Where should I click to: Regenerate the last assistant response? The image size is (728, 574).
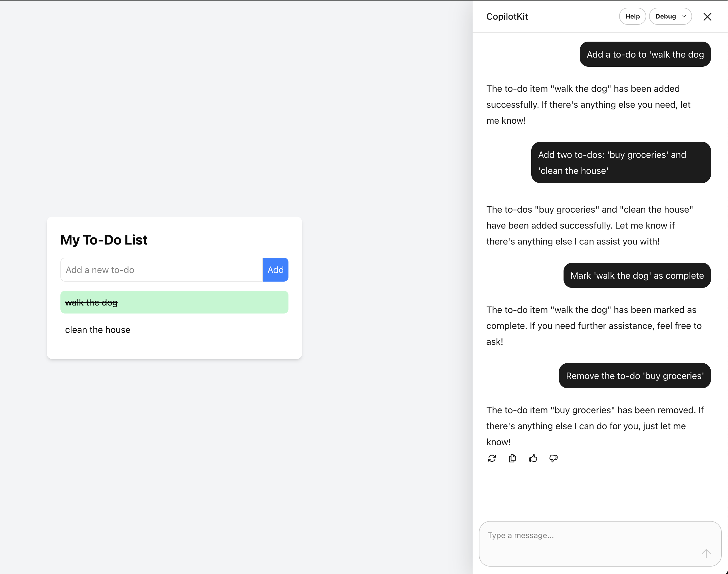492,458
